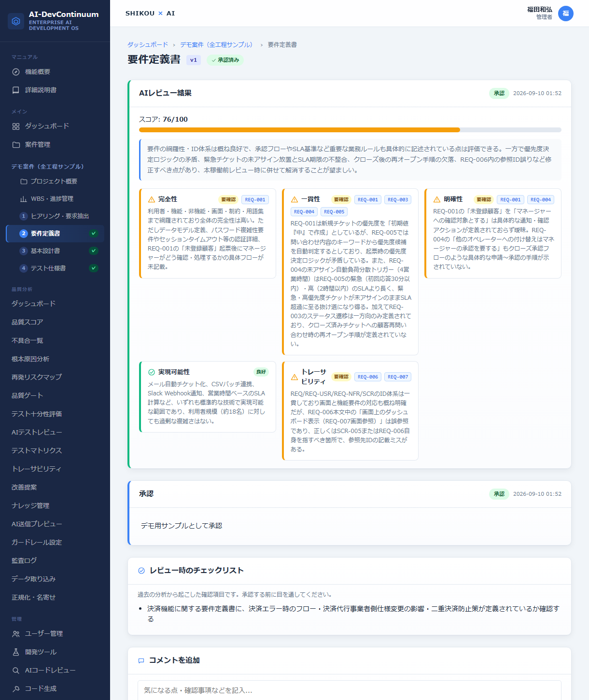Click 要確認 badge on 明確性 card
The image size is (589, 700).
click(x=483, y=200)
